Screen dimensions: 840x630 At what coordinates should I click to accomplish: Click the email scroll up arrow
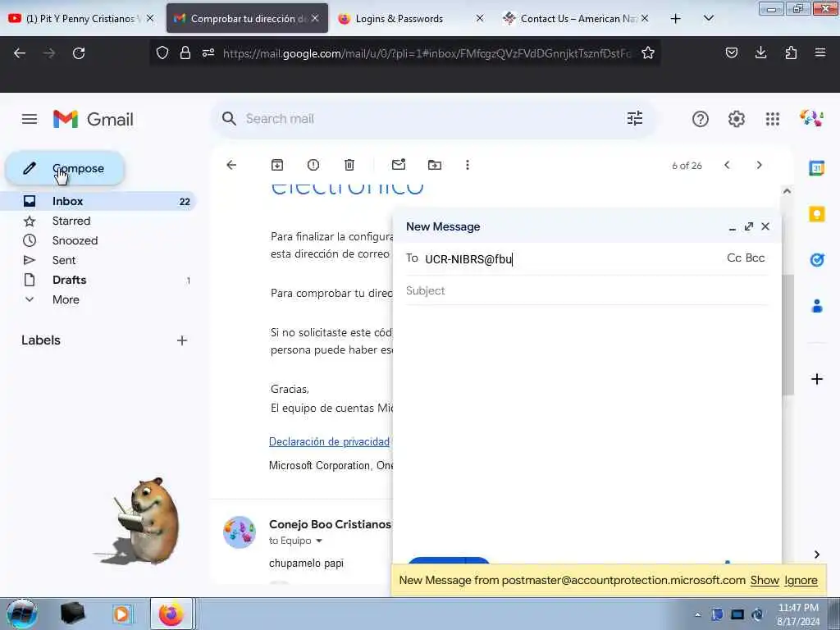[787, 191]
